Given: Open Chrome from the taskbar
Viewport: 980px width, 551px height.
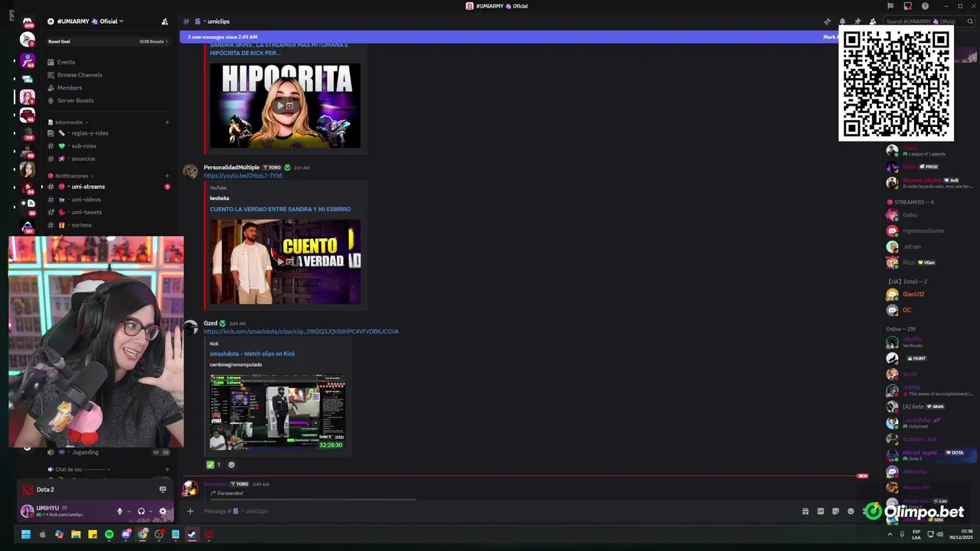Looking at the screenshot, I should click(142, 535).
